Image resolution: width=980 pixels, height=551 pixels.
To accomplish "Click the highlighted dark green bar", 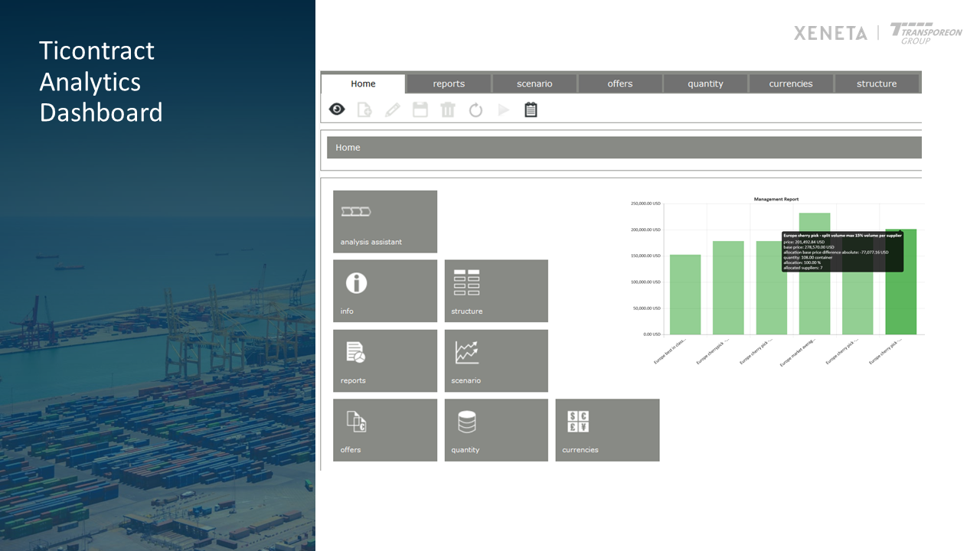I will pyautogui.click(x=901, y=282).
